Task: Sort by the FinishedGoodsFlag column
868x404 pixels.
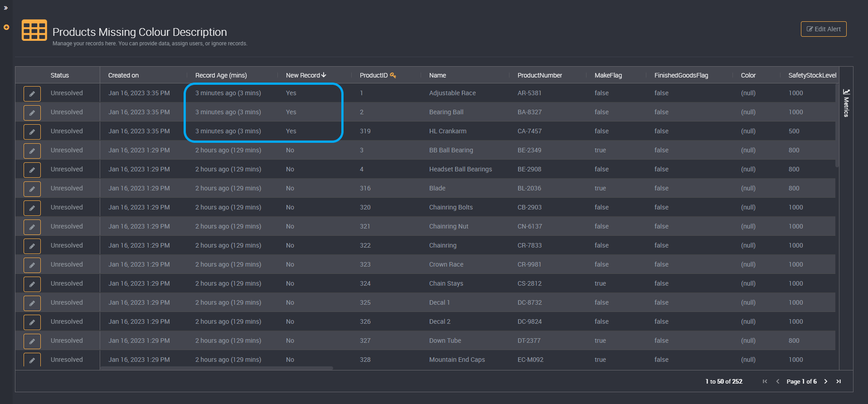Action: click(681, 75)
